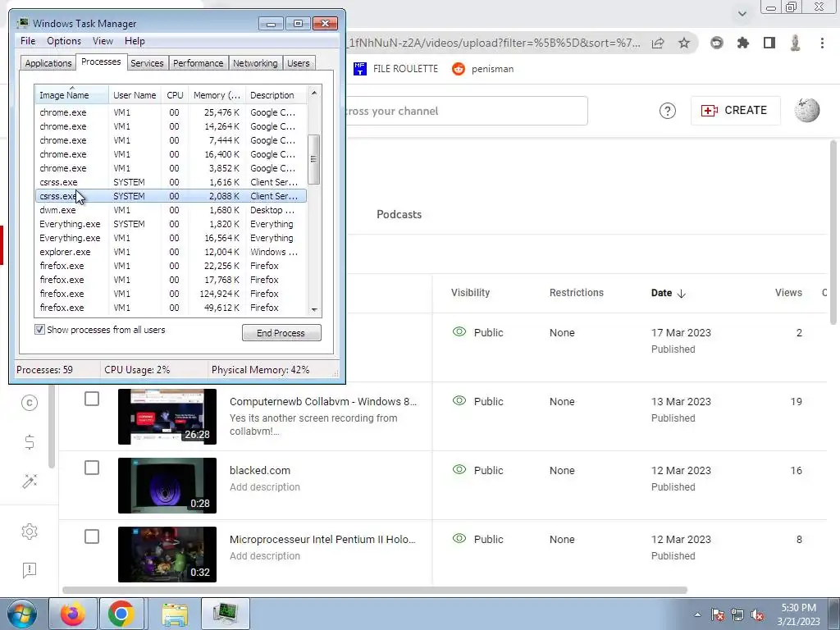The image size is (840, 630).
Task: Toggle the Chrome side panel icon
Action: pos(769,43)
